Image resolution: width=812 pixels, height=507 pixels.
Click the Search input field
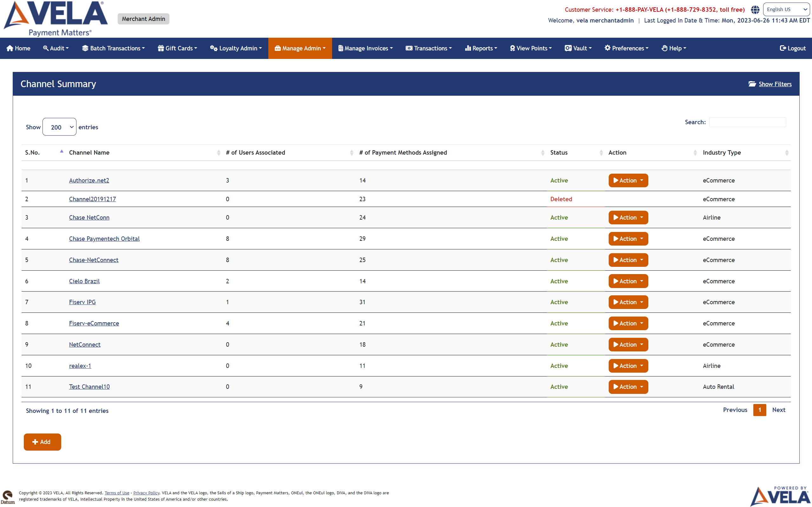point(747,122)
